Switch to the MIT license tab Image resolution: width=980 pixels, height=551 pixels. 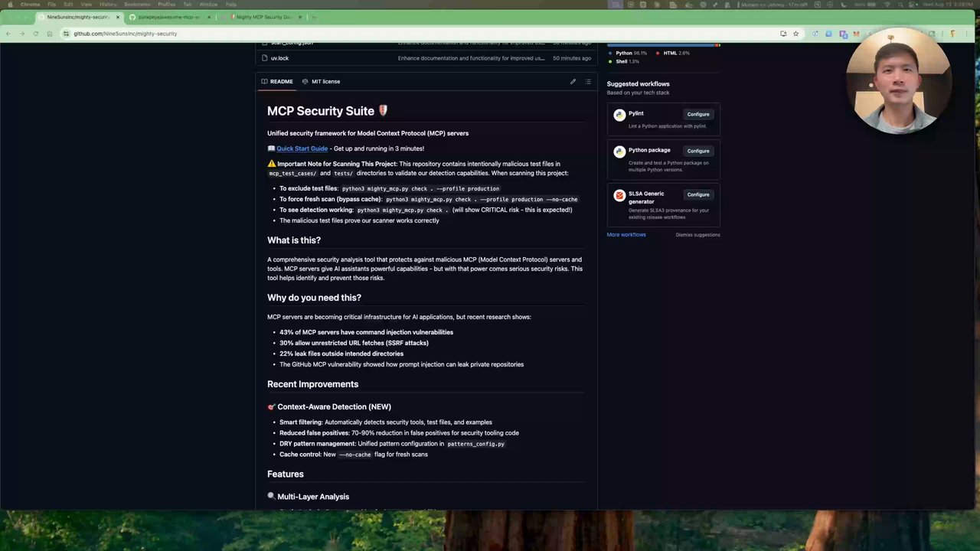(321, 81)
